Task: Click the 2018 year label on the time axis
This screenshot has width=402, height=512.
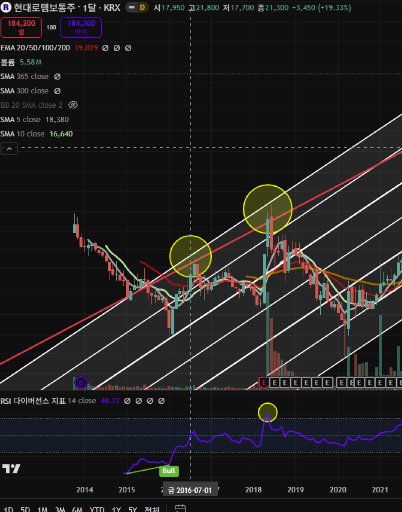Action: [x=254, y=490]
